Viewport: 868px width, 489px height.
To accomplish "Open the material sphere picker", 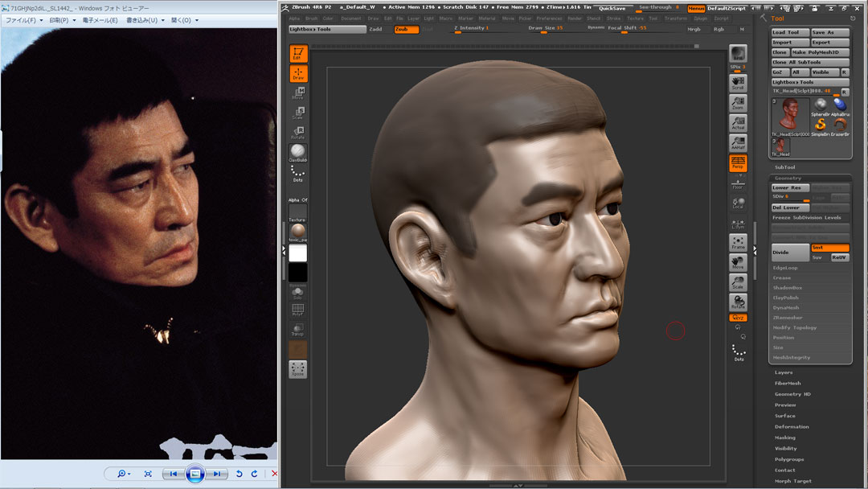I will pos(298,232).
